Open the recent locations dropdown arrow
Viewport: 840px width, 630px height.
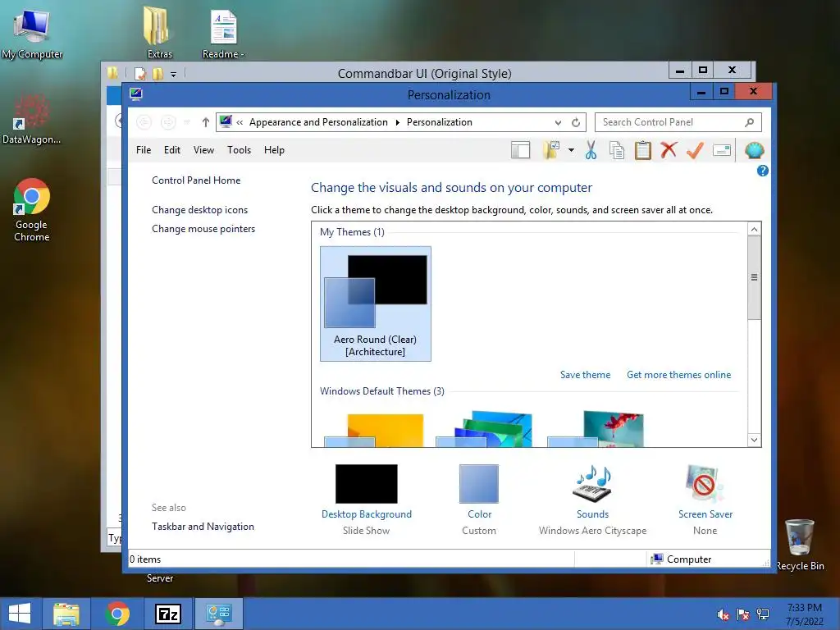(187, 122)
